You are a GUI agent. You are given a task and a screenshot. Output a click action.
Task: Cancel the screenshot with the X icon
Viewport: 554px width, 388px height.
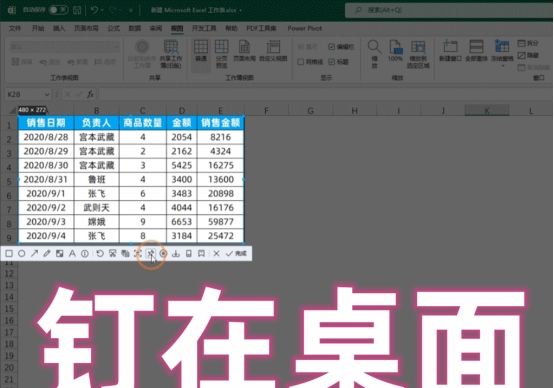coord(216,253)
